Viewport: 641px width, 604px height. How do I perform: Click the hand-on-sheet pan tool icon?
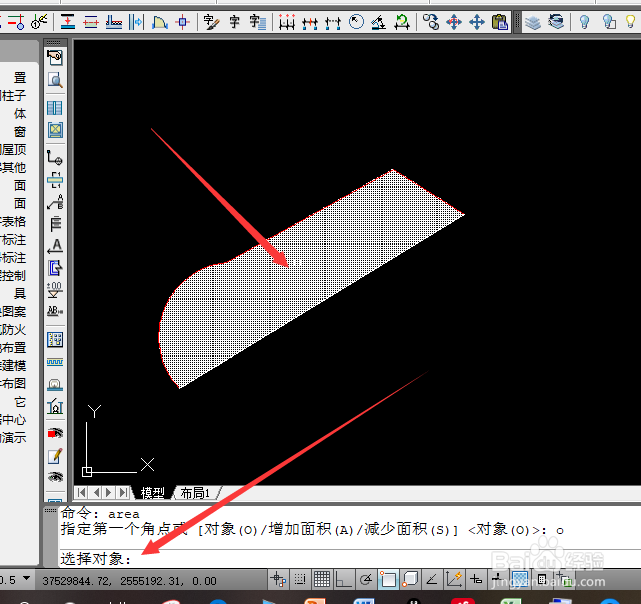click(55, 58)
